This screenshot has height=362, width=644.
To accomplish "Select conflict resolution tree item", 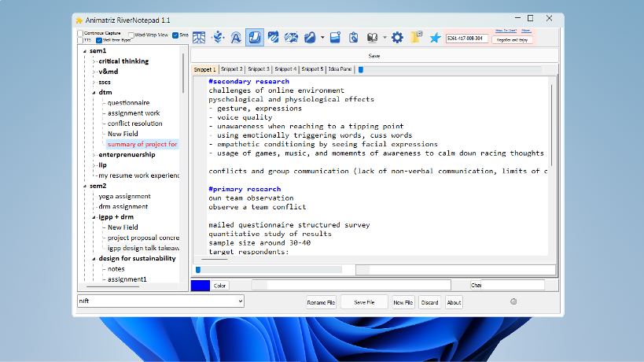I will [134, 124].
